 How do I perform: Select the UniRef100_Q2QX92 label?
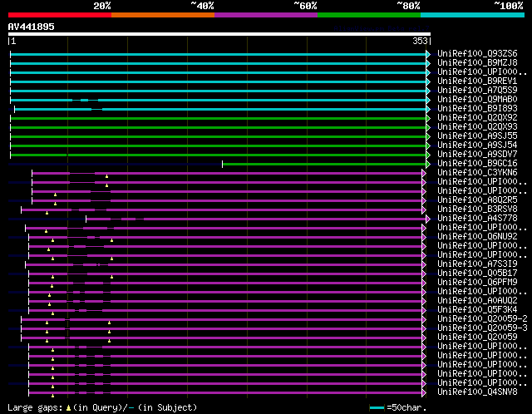coord(477,117)
